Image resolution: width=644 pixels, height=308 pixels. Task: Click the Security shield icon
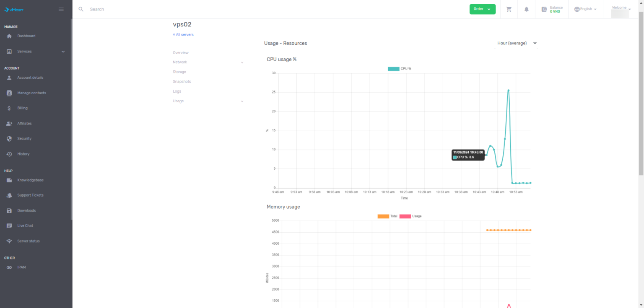point(9,139)
